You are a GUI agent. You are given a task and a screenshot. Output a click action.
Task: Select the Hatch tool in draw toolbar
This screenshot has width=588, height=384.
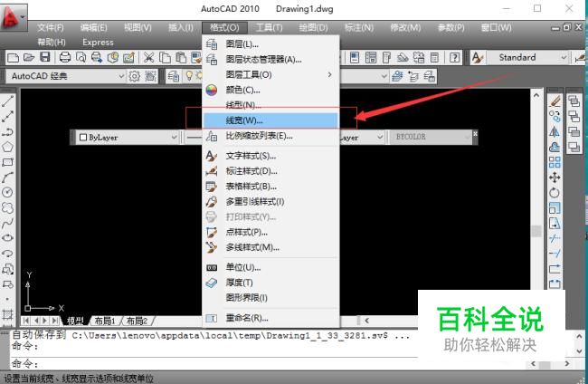(x=7, y=314)
